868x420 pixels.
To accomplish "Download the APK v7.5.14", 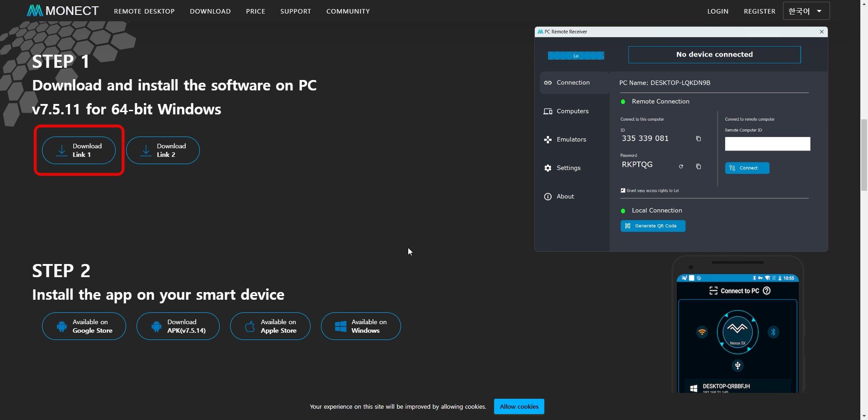I will (178, 326).
